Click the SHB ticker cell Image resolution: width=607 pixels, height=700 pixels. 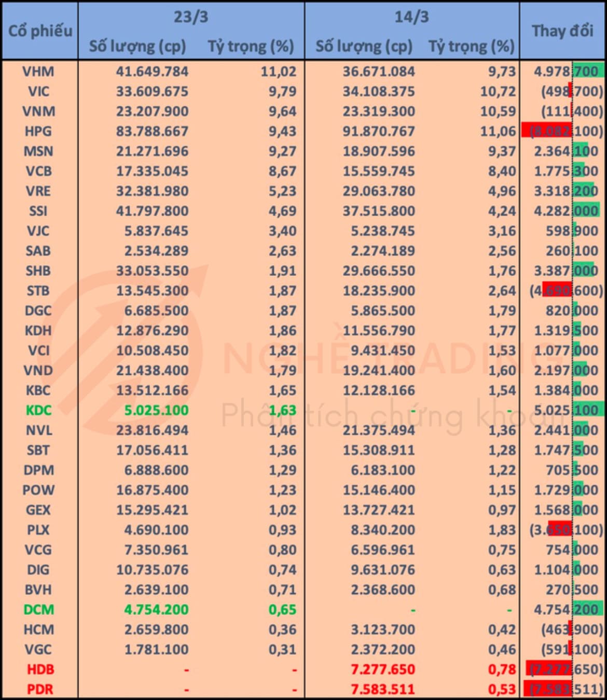pyautogui.click(x=38, y=271)
